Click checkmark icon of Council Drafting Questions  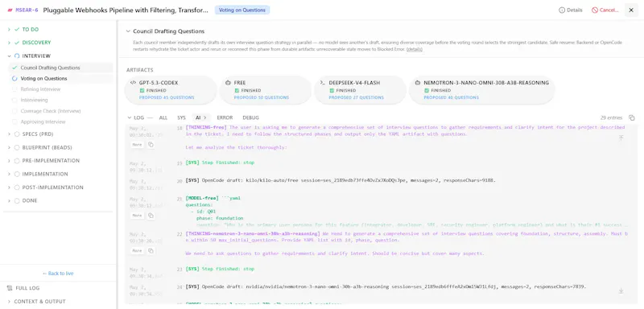click(14, 68)
